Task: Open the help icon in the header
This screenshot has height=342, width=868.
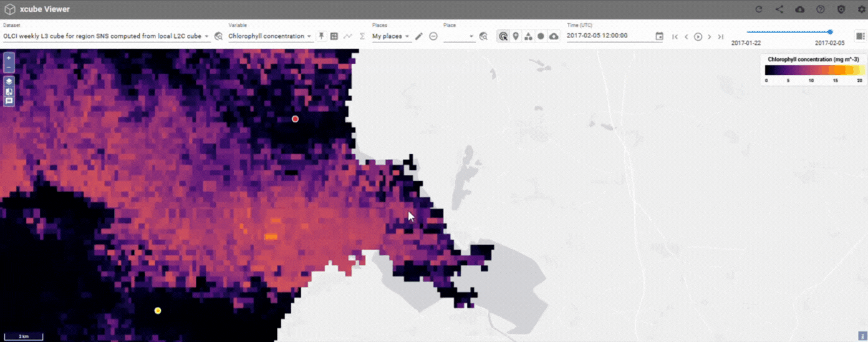Action: (821, 9)
